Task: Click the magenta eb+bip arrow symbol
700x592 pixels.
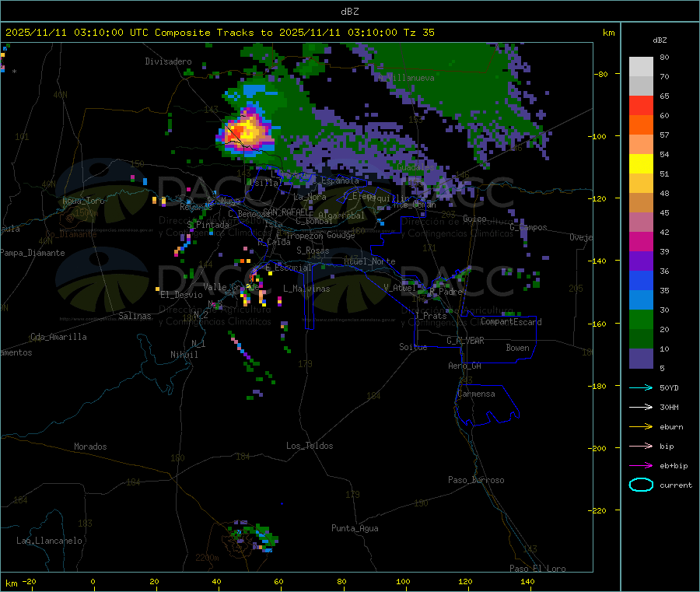Action: [641, 466]
